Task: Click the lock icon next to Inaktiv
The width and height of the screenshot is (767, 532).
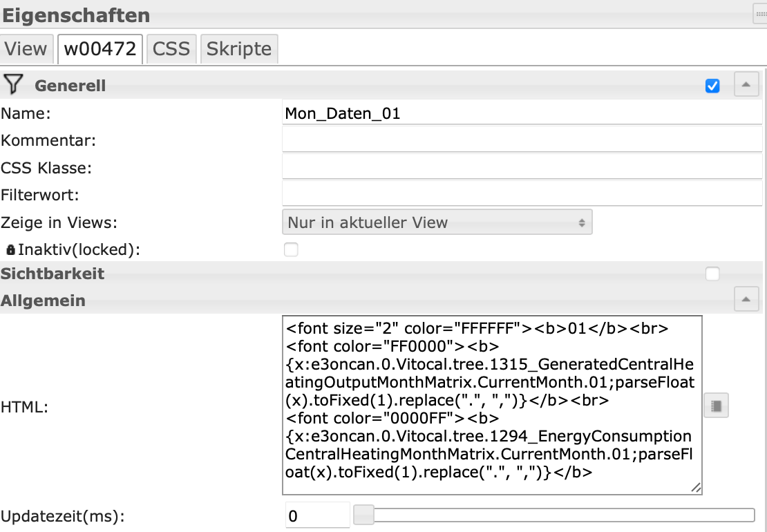Action: click(10, 250)
